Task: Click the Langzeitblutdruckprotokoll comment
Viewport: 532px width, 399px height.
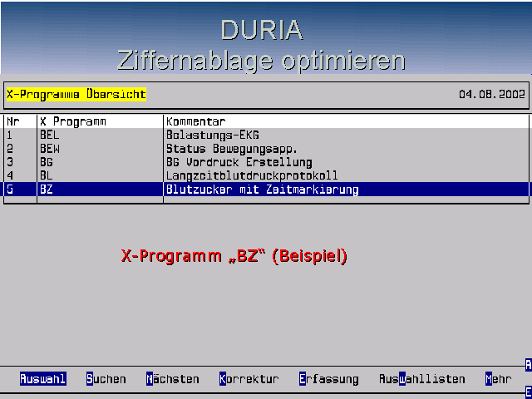Action: click(x=252, y=175)
